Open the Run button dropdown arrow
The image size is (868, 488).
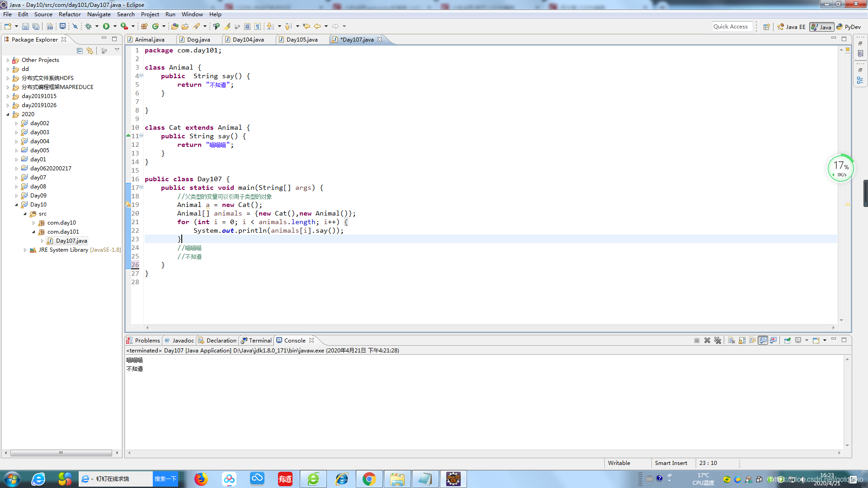click(115, 27)
